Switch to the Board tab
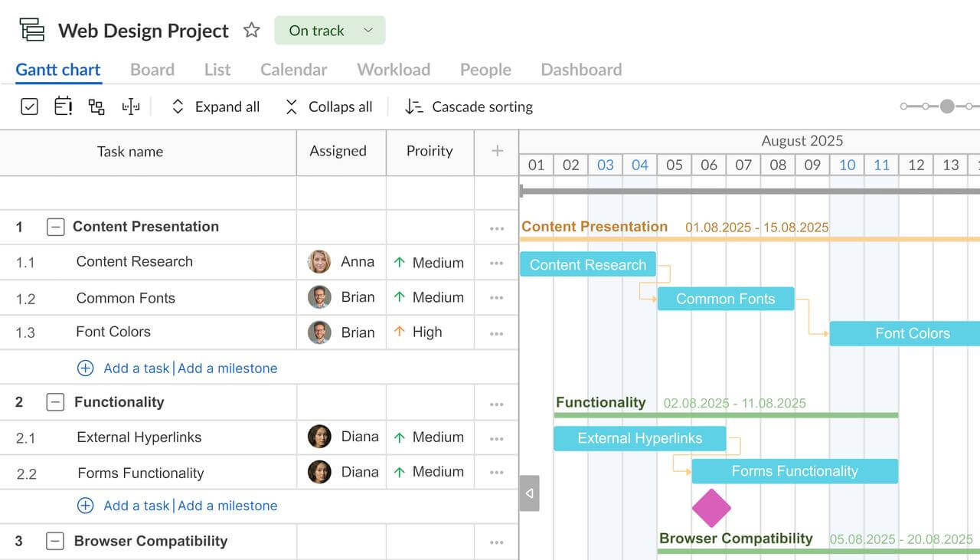The height and width of the screenshot is (560, 980). pyautogui.click(x=152, y=70)
